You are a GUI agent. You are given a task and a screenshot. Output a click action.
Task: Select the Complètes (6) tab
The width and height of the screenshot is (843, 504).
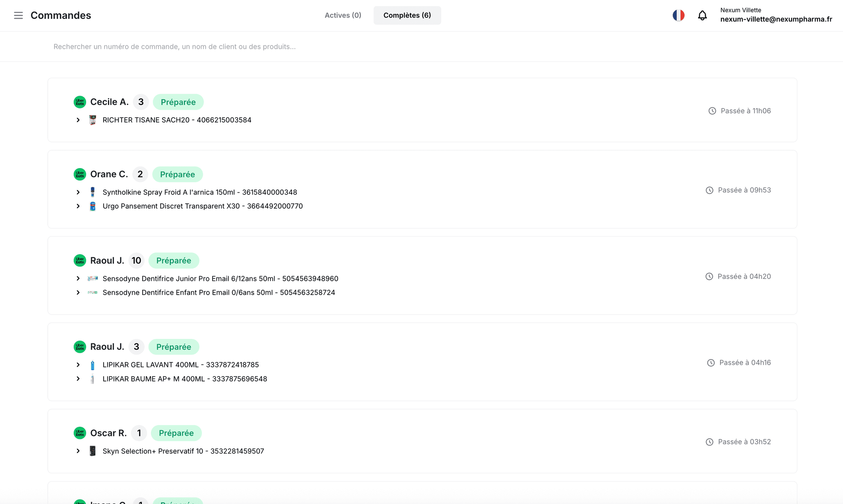point(407,15)
